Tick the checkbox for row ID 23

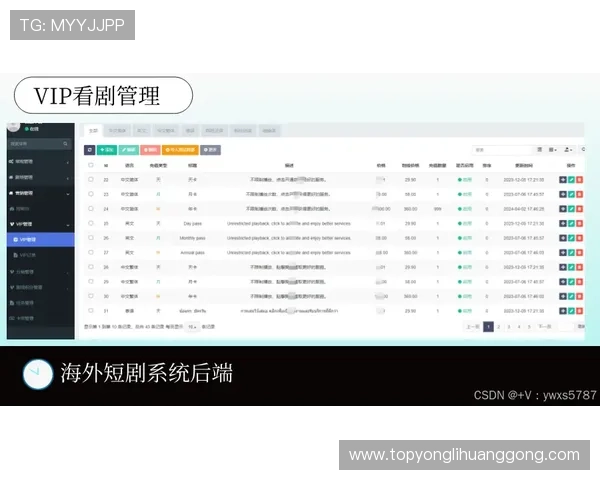pos(91,194)
